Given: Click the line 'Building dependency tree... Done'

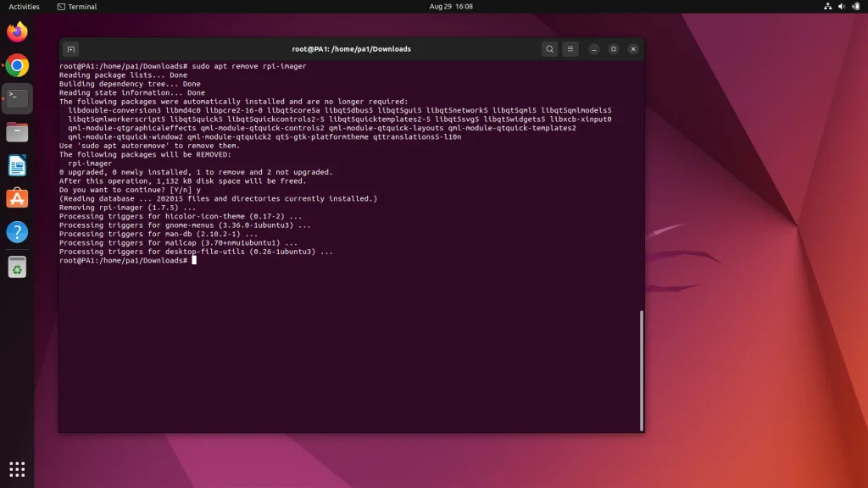Looking at the screenshot, I should pyautogui.click(x=130, y=84).
